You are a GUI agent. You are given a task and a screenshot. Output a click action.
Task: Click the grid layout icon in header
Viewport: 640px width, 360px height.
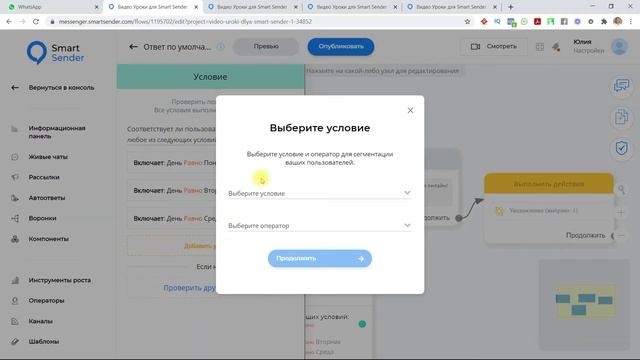540,47
